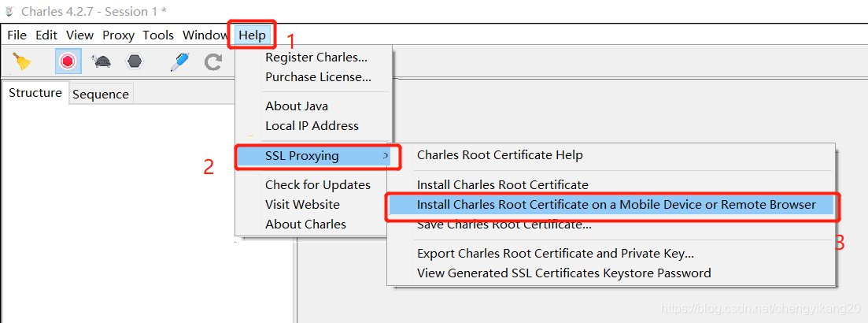The height and width of the screenshot is (323, 868).
Task: Expand the SSL Proxying submenu
Action: (x=313, y=156)
